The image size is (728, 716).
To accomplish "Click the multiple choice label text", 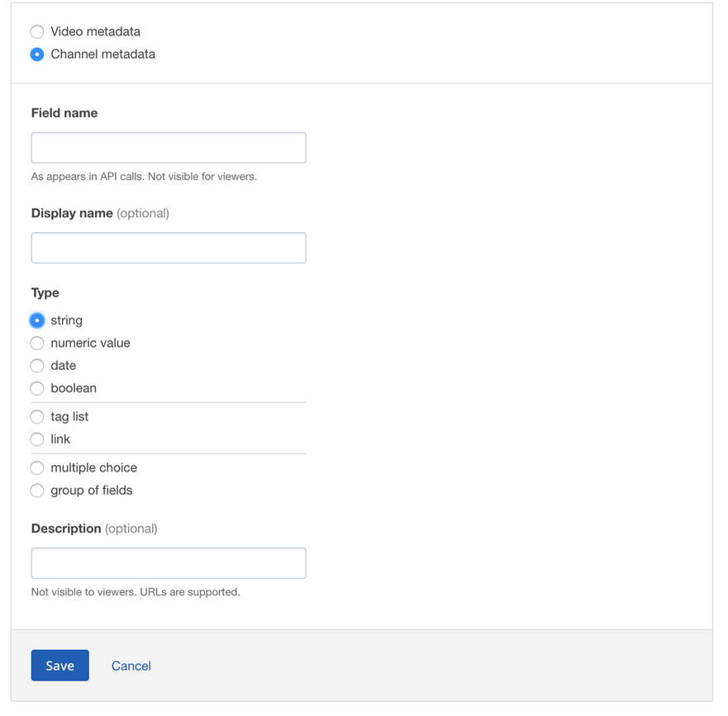I will coord(93,467).
